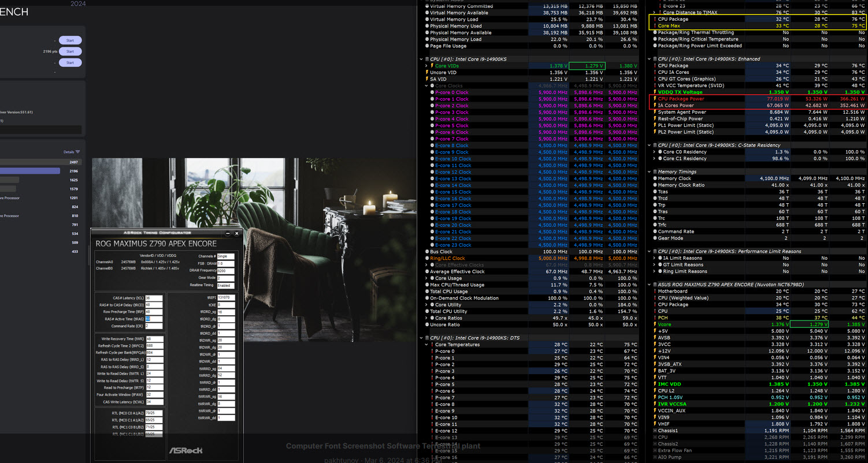Select the highlighted 2196 ranking bar in Cinebench
The image size is (868, 463).
coord(30,171)
